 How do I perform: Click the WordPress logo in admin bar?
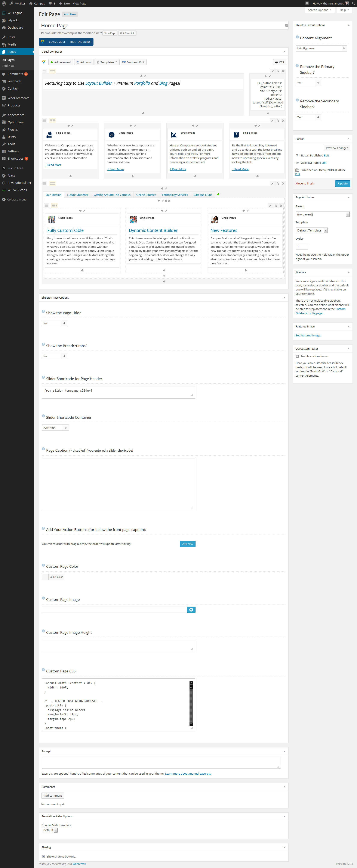[x=4, y=3]
